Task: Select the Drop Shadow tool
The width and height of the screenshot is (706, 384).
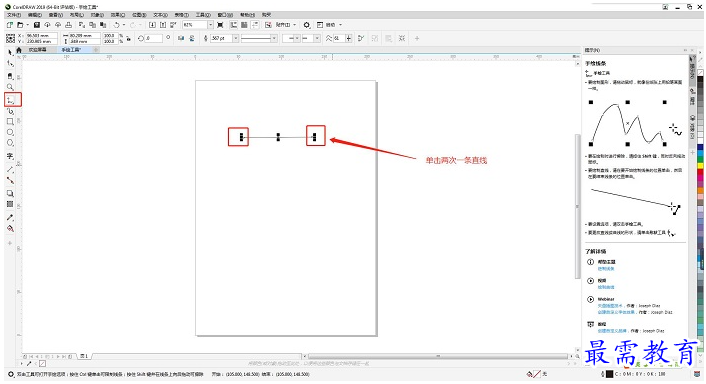Action: (x=10, y=193)
